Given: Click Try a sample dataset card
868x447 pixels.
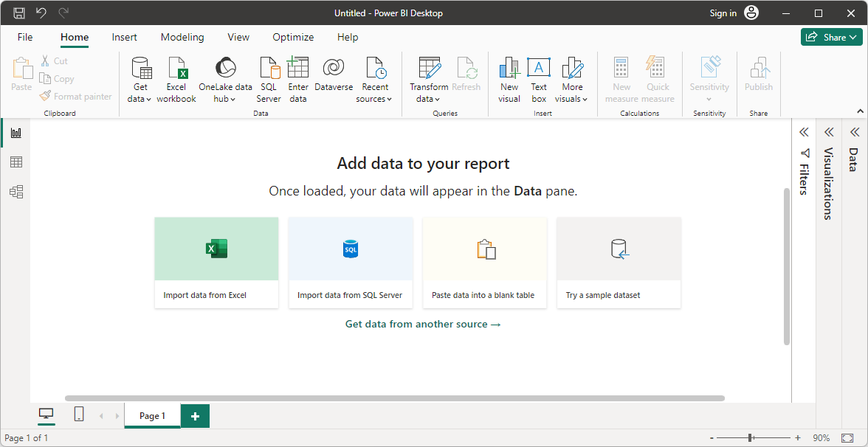Looking at the screenshot, I should click(619, 263).
